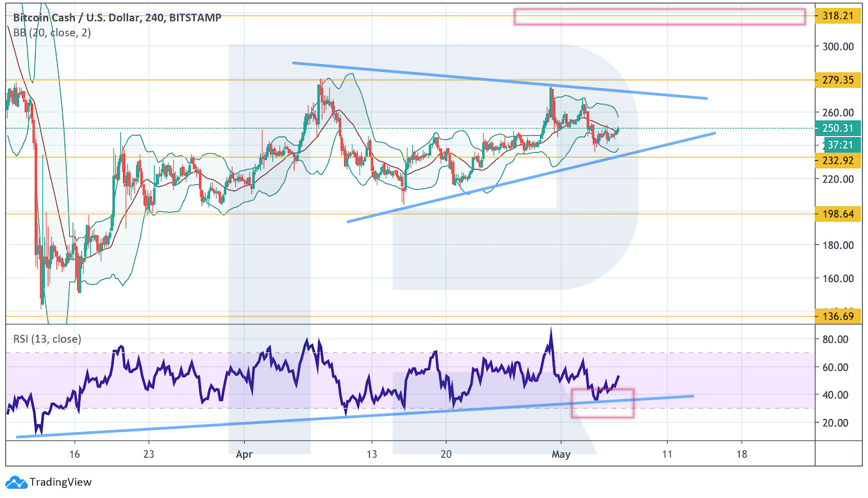Select the RSI (13, close) indicator label
The image size is (868, 498).
pos(47,339)
